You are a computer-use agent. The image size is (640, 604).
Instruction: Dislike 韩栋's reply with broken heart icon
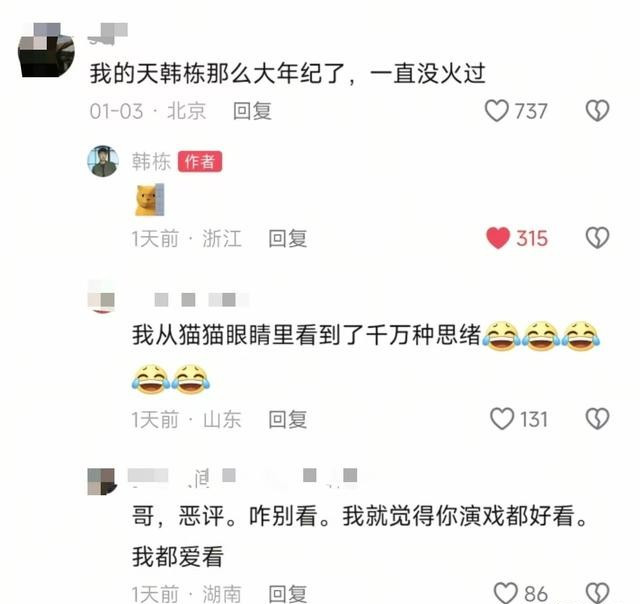tap(598, 238)
